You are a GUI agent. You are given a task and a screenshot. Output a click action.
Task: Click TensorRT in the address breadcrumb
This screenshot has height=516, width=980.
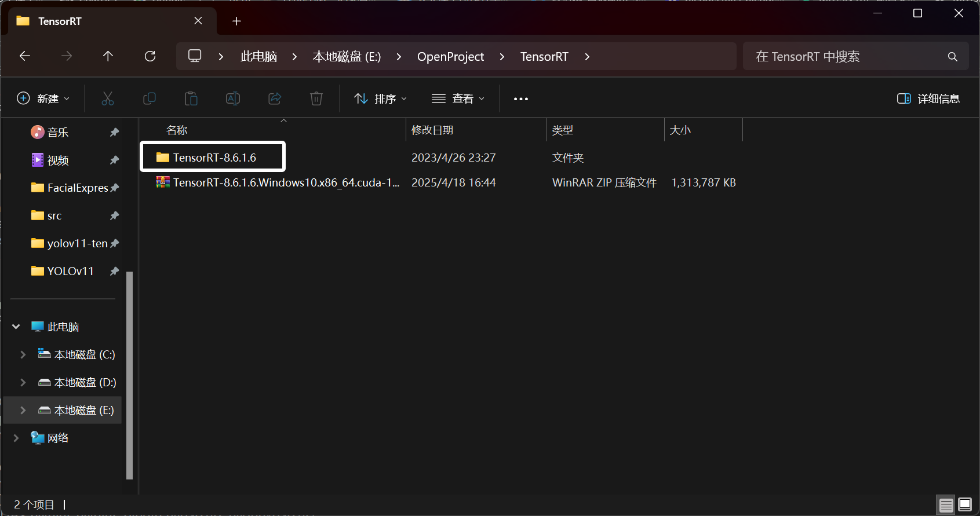(x=544, y=57)
